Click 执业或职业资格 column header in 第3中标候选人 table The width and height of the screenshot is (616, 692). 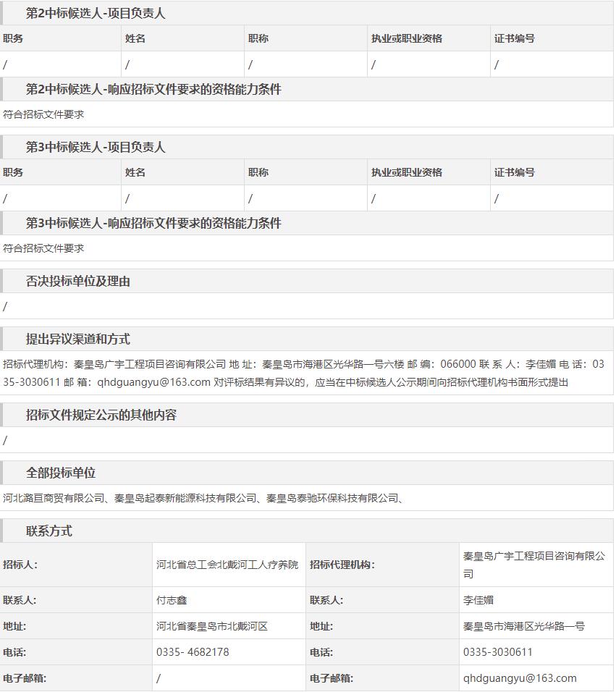click(x=407, y=173)
